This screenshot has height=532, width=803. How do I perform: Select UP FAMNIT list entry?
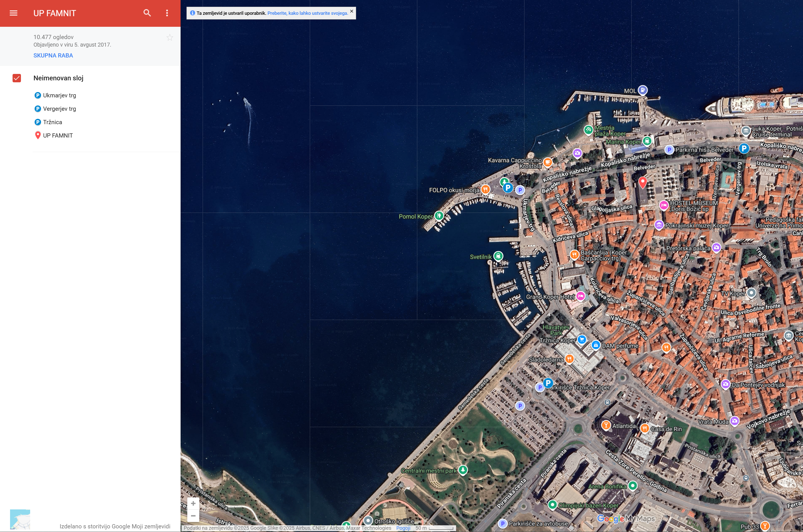(58, 135)
